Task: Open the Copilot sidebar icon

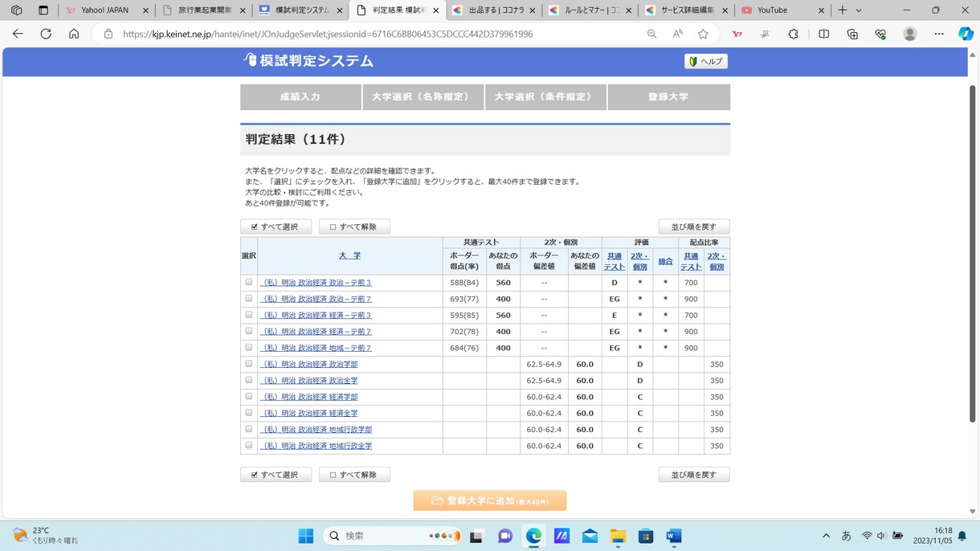Action: [x=966, y=34]
